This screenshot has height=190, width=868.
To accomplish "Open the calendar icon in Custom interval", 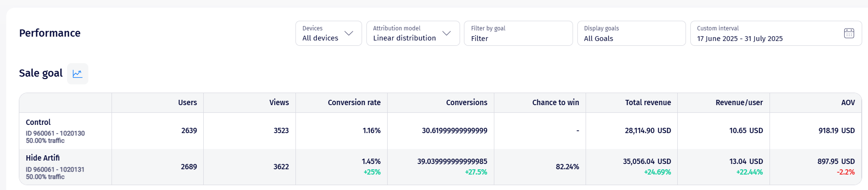I will [x=849, y=33].
